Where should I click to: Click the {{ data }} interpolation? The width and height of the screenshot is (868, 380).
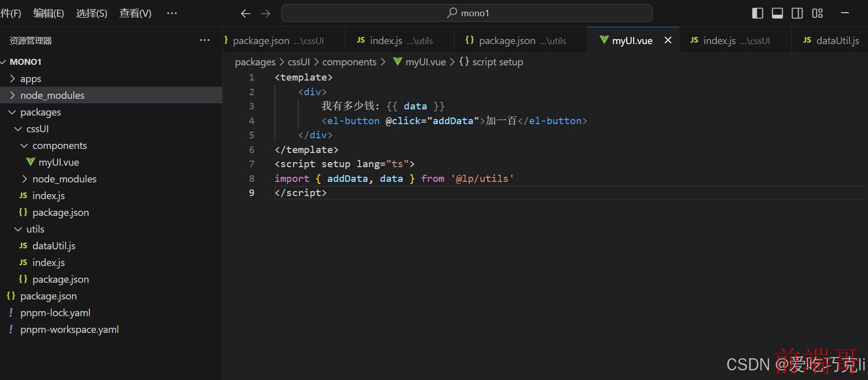(x=415, y=106)
